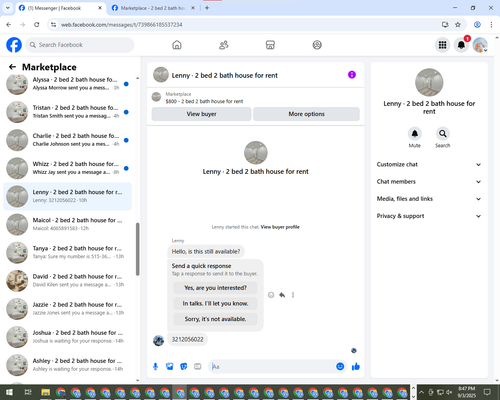Open a new browser tab

[x=207, y=8]
